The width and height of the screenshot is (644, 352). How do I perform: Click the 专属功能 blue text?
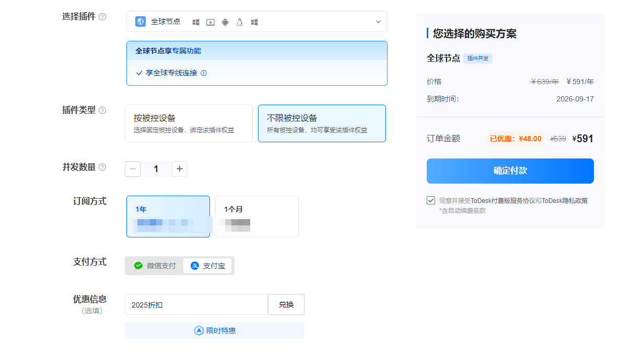click(186, 51)
